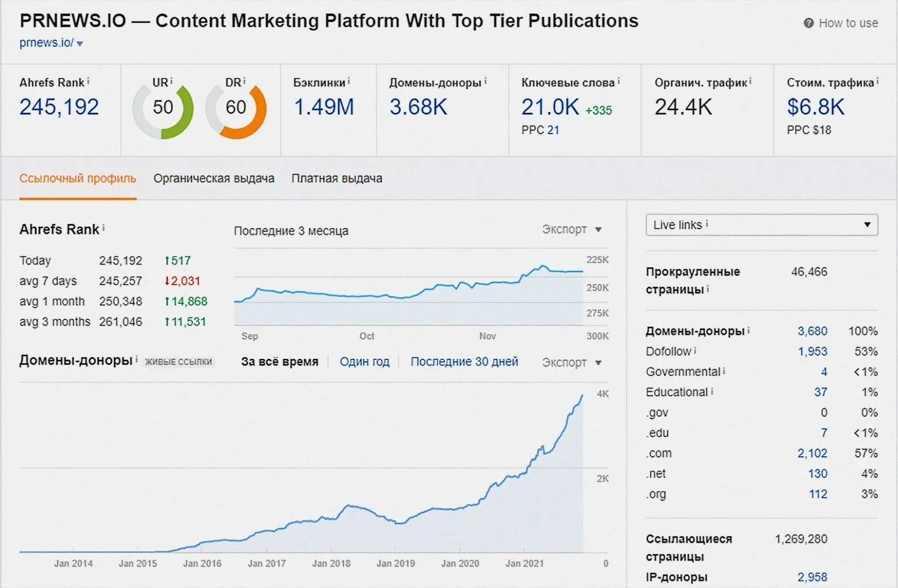
Task: Click info icon next to Ключевые слова
Action: click(619, 82)
